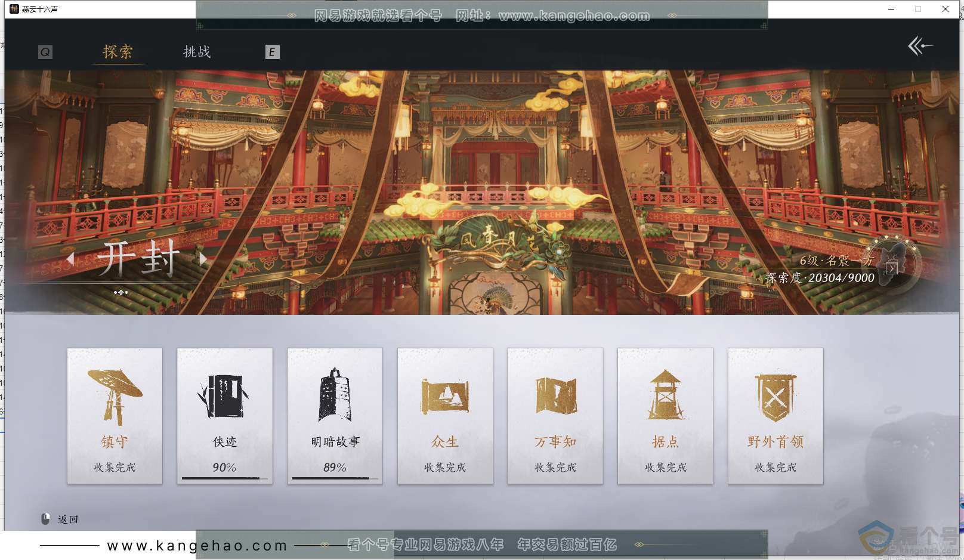Click 收集完成 under 据点
Viewport: 964px width, 560px height.
point(666,468)
